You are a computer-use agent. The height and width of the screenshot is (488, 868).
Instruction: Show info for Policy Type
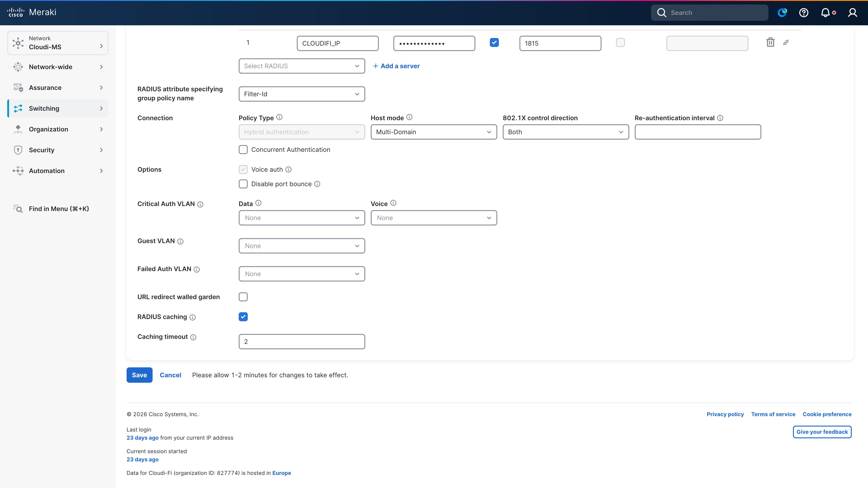pyautogui.click(x=279, y=117)
